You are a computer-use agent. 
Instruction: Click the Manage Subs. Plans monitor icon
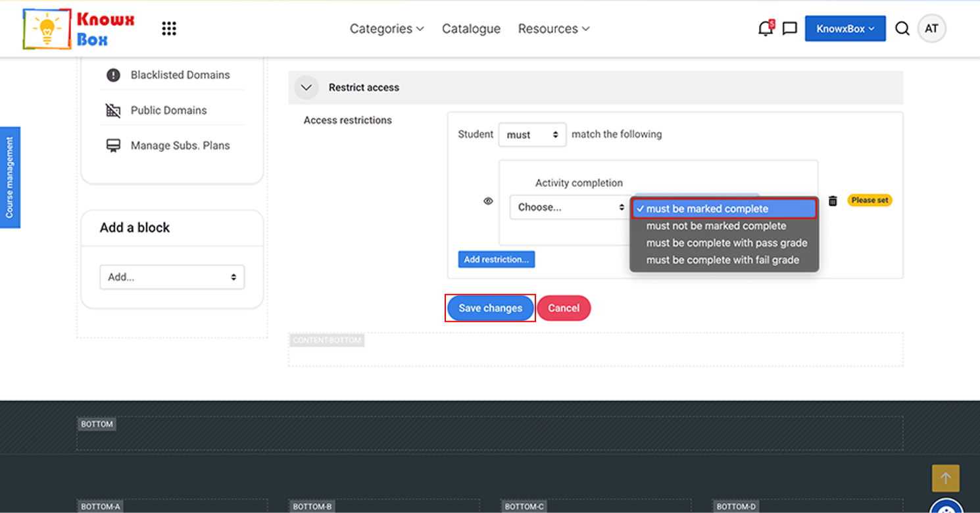pos(113,146)
